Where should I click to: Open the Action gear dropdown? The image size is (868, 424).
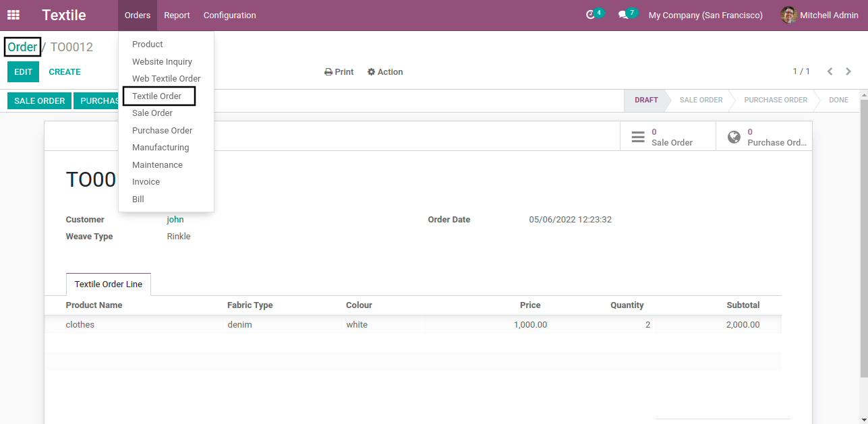pyautogui.click(x=385, y=72)
